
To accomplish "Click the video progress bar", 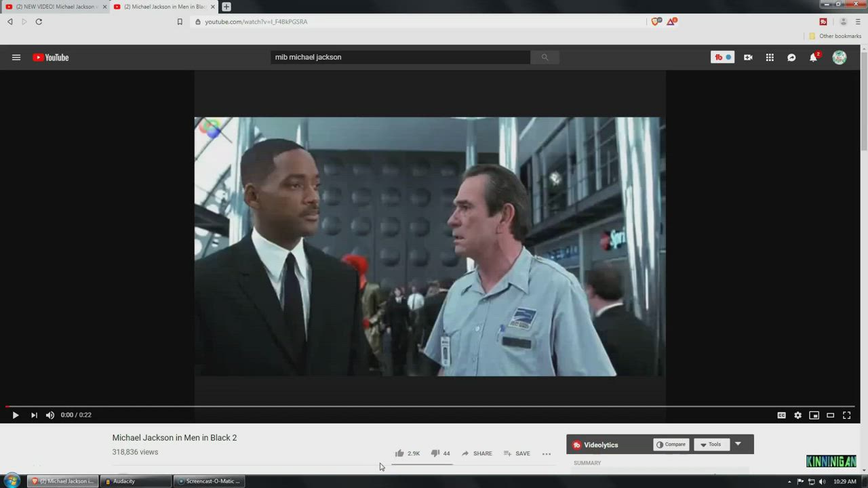I will coord(434,407).
